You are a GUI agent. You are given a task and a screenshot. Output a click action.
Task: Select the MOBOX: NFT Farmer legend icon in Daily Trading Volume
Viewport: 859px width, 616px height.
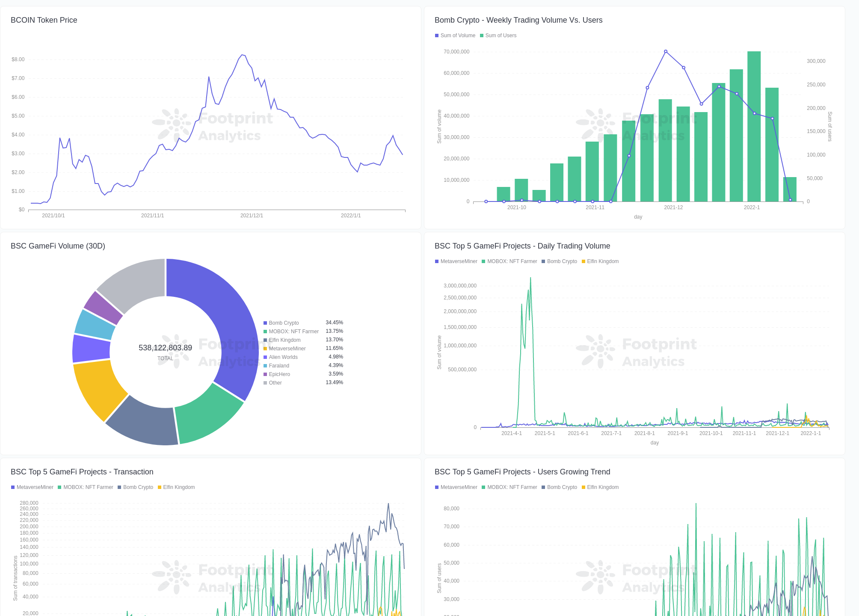pos(483,261)
